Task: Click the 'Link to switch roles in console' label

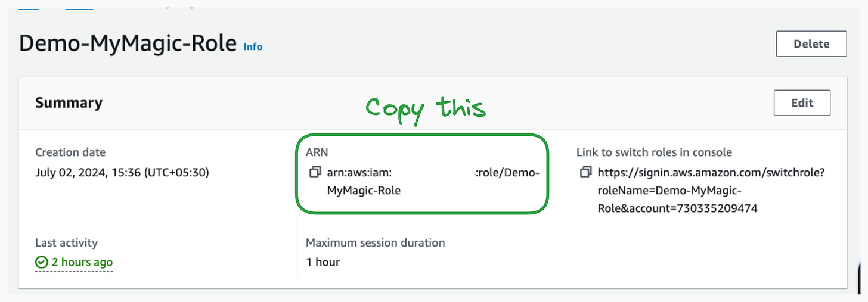Action: tap(654, 152)
